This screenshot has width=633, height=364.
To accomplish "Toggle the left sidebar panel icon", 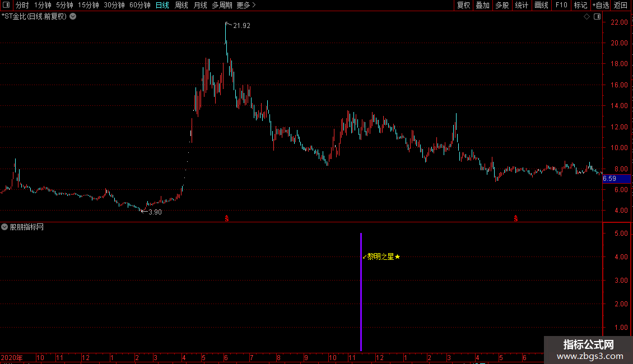I will (x=6, y=5).
